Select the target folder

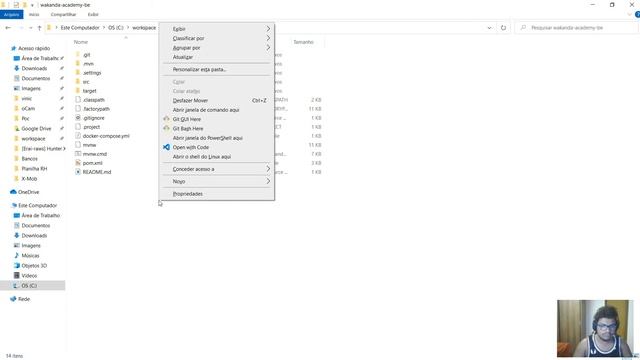point(89,91)
